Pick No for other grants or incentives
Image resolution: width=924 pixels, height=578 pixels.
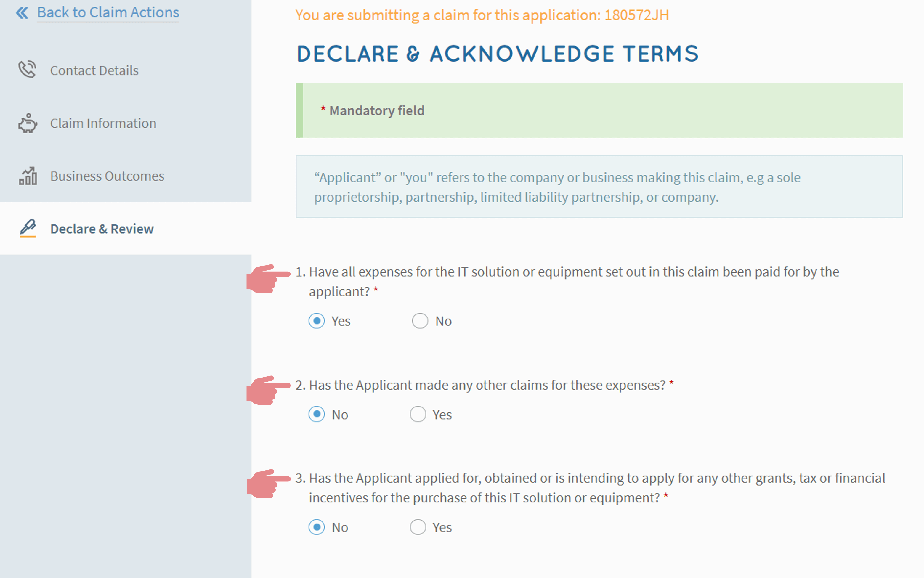tap(317, 527)
